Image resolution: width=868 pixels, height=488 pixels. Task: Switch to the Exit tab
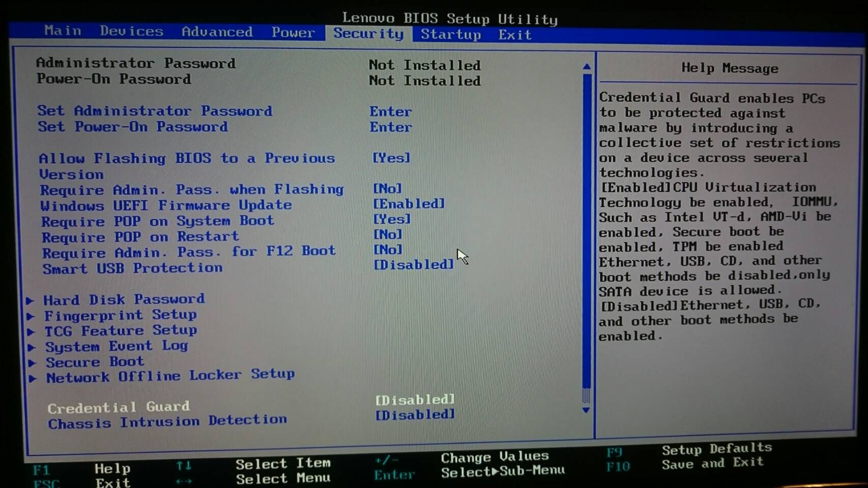tap(515, 35)
